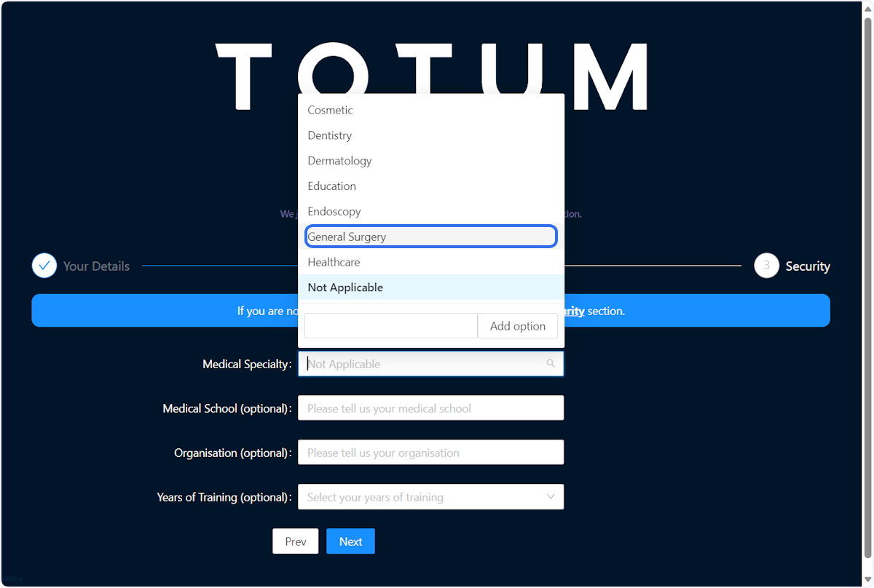
Task: Click the Your Details step label
Action: point(96,266)
